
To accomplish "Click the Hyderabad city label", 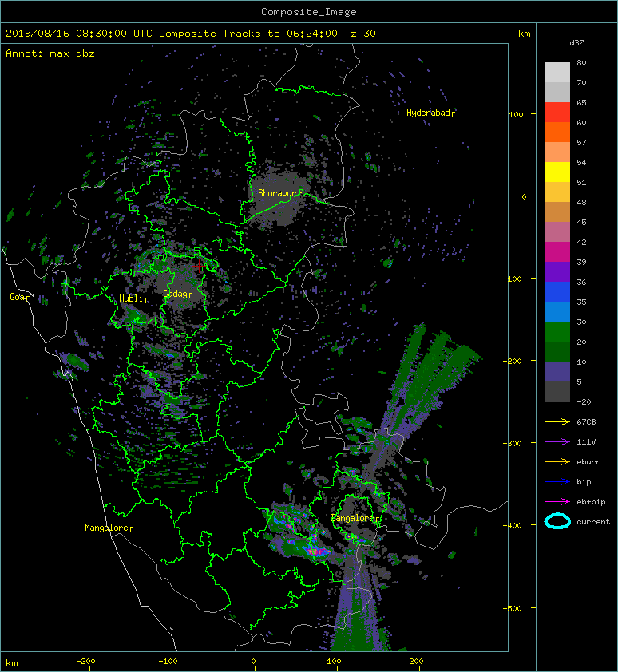I will pyautogui.click(x=430, y=113).
